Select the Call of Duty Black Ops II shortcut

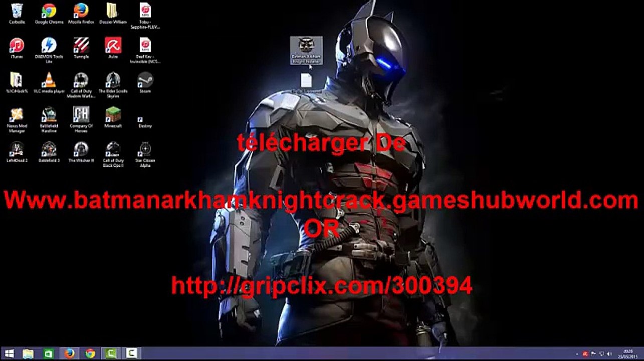point(113,154)
